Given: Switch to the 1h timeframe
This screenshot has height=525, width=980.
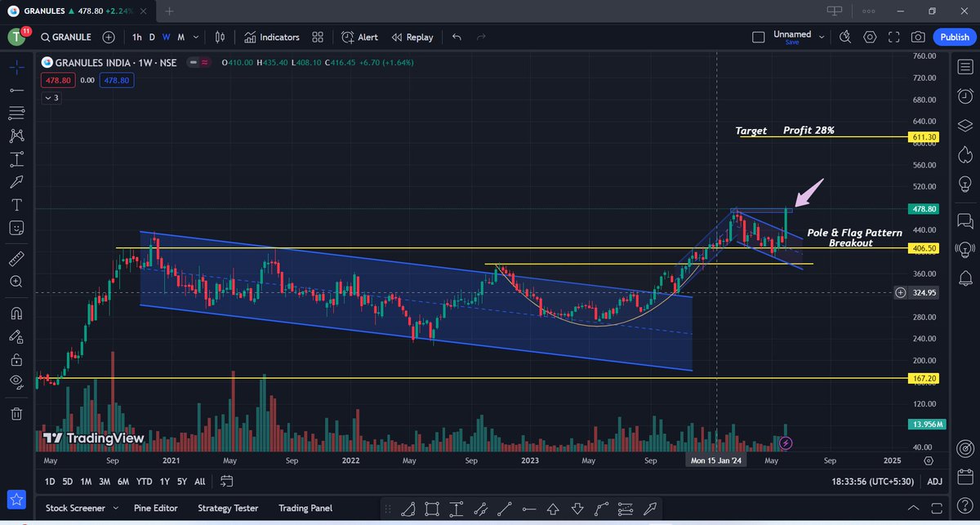Looking at the screenshot, I should [x=136, y=38].
